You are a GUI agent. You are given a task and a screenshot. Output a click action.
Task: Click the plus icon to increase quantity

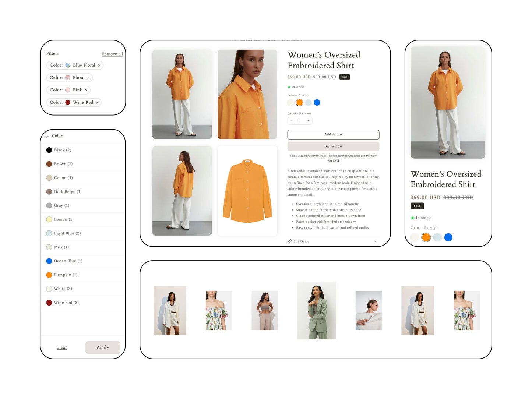[308, 120]
